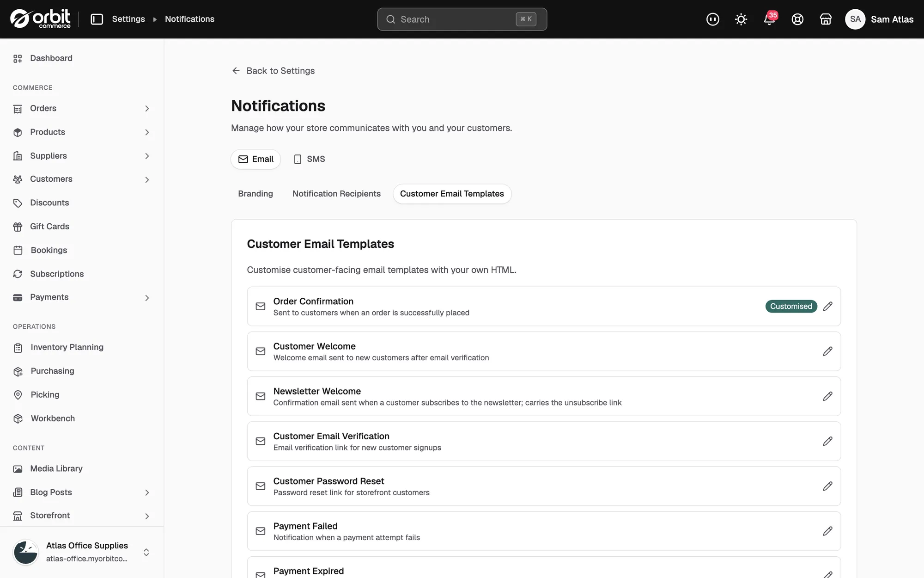Click the pause status icon in header
This screenshot has width=924, height=578.
(x=713, y=19)
